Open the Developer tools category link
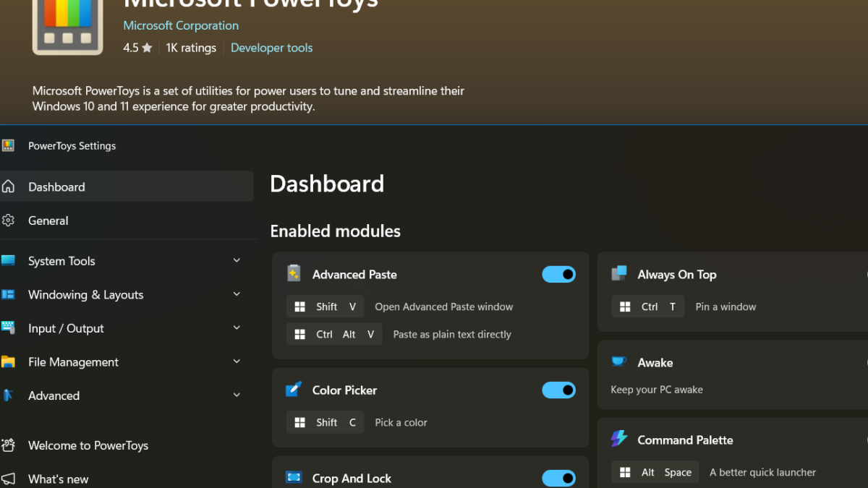This screenshot has width=868, height=488. click(272, 48)
